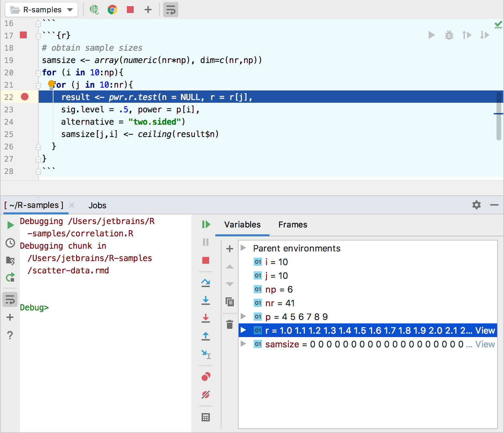Click View next to the samsize variable
504x433 pixels.
485,344
